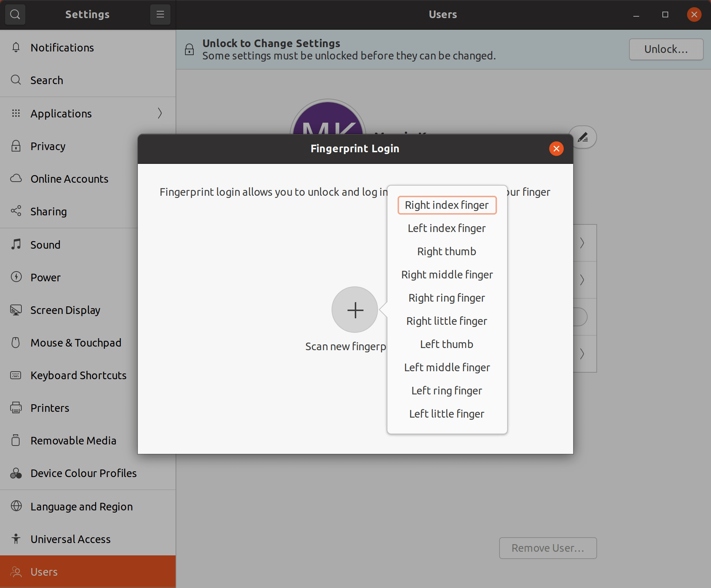711x588 pixels.
Task: Select Left ring finger from list
Action: coord(447,390)
